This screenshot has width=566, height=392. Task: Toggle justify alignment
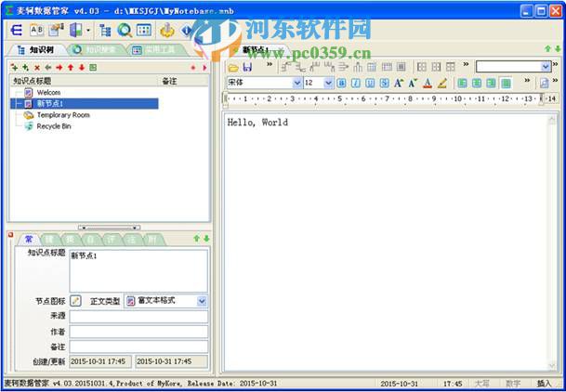point(507,84)
